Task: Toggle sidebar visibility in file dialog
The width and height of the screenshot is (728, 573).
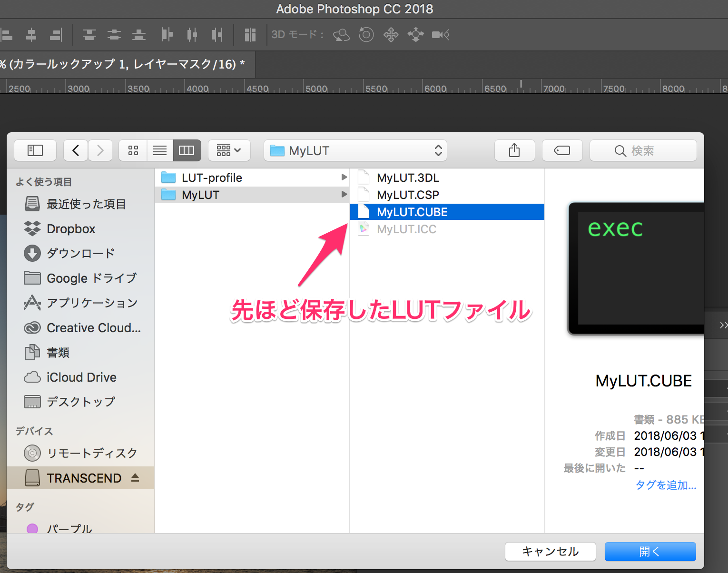Action: [x=35, y=151]
